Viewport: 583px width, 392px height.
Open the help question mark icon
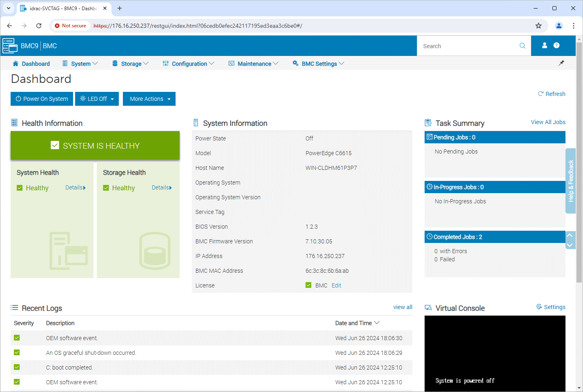click(x=556, y=45)
